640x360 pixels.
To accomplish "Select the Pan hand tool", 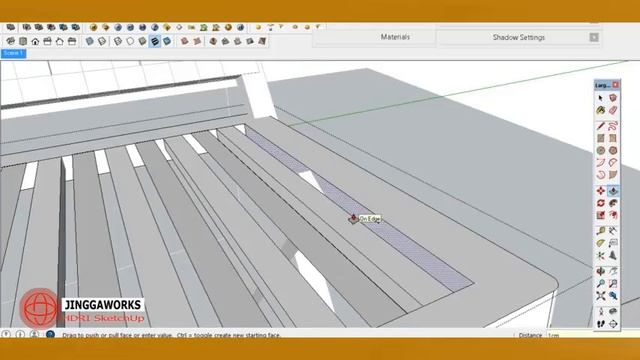I will coord(613,271).
